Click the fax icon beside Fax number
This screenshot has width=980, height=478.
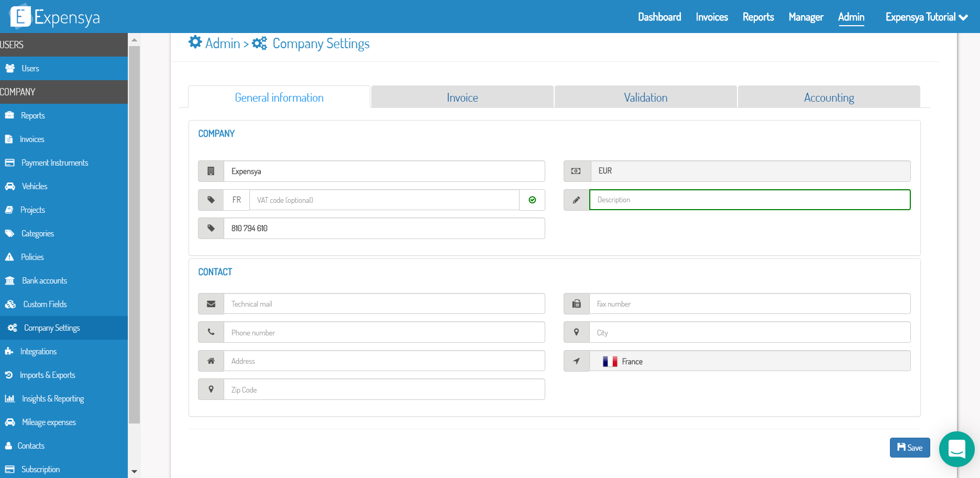(576, 304)
